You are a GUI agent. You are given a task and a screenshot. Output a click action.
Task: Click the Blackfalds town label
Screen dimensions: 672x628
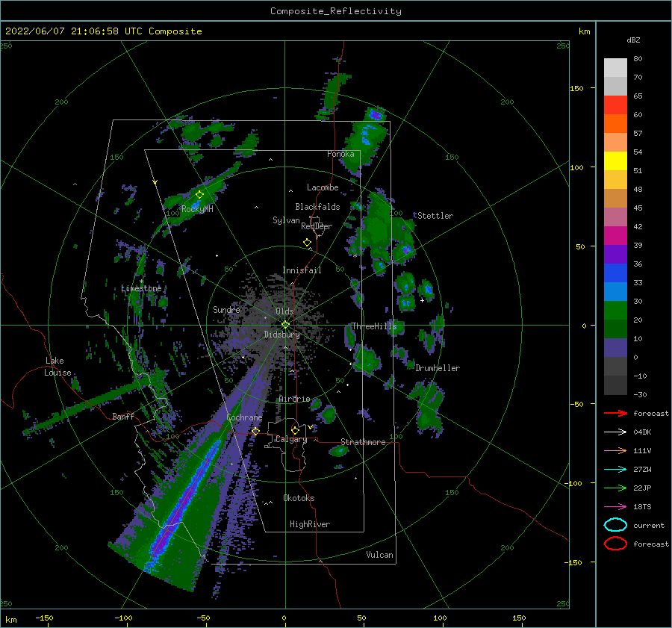[x=317, y=207]
